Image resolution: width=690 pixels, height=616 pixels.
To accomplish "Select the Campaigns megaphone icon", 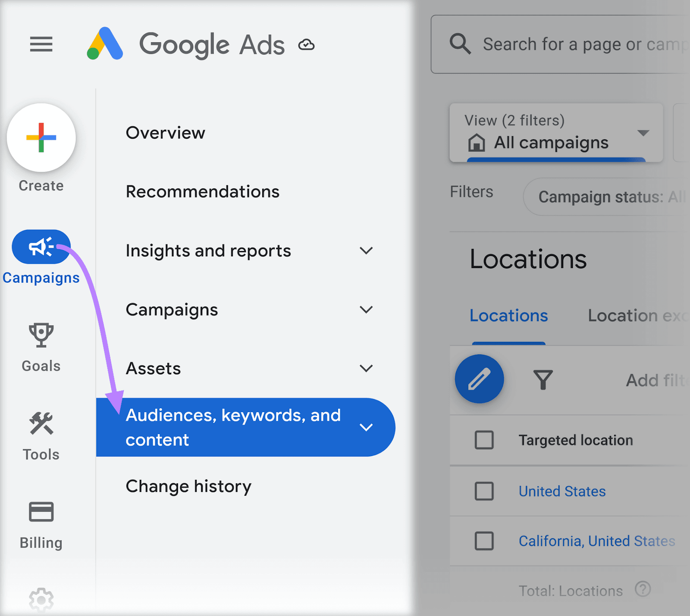I will click(41, 247).
